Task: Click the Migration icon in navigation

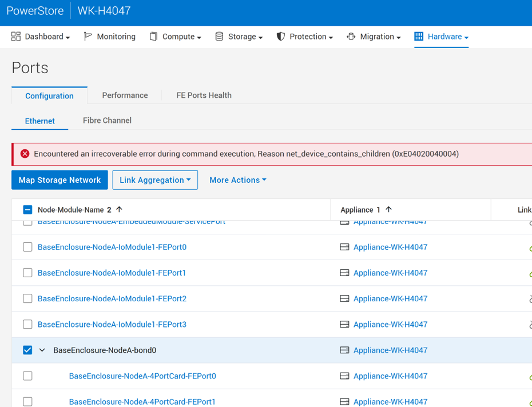Action: click(x=351, y=36)
